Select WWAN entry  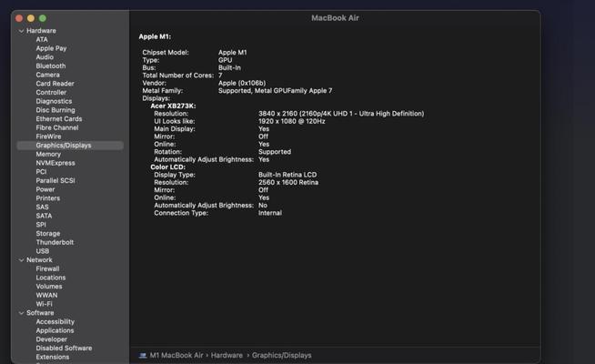tap(46, 295)
